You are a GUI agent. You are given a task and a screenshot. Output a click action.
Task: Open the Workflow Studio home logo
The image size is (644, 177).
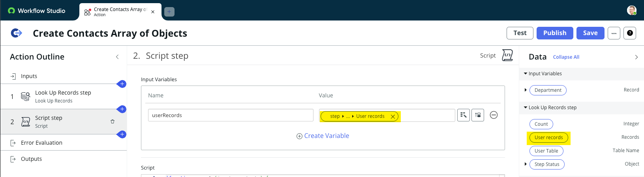[x=36, y=11]
